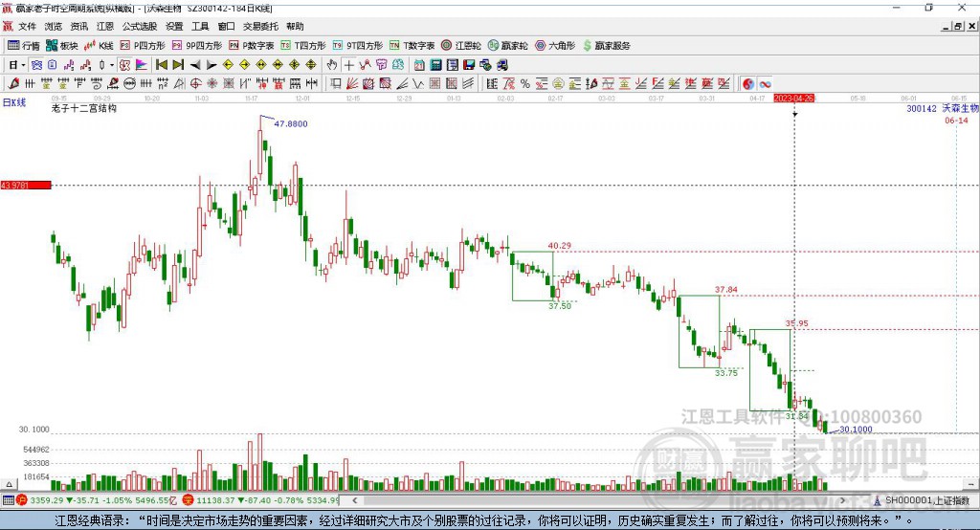Jump to first bar with the green skip-start arrow

161,65
